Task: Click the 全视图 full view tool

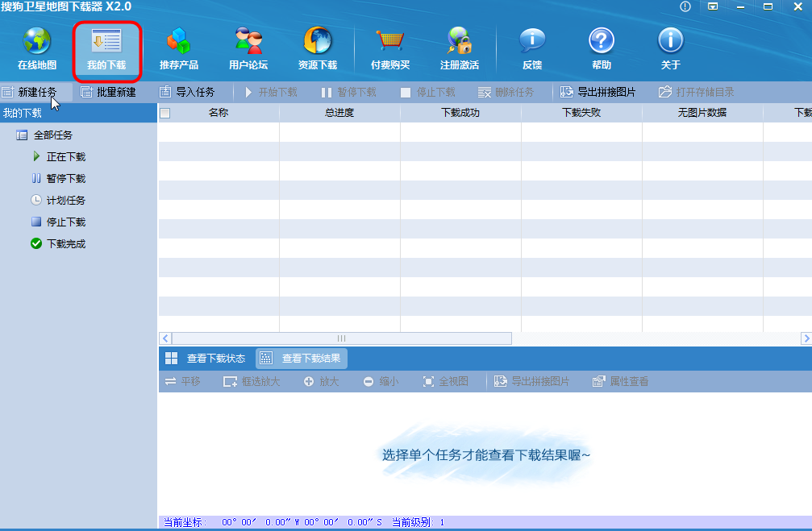Action: [445, 381]
